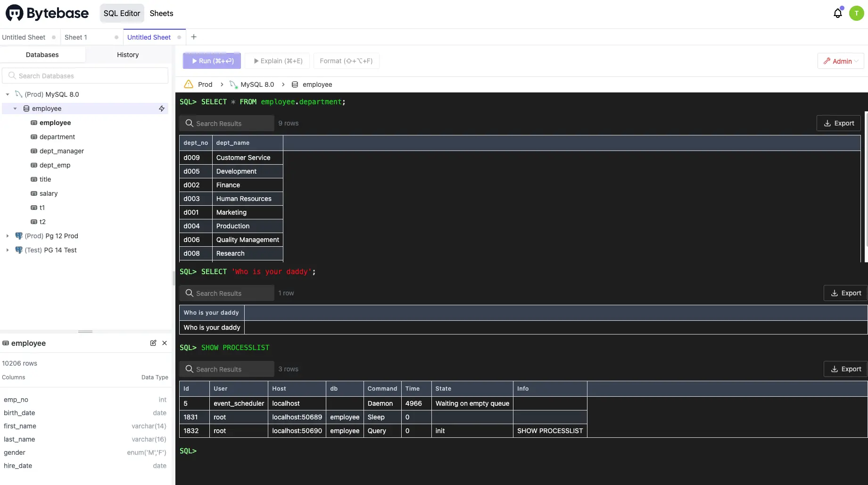Close the employee table details panel
Screen dimensions: 868x485
coord(165,343)
